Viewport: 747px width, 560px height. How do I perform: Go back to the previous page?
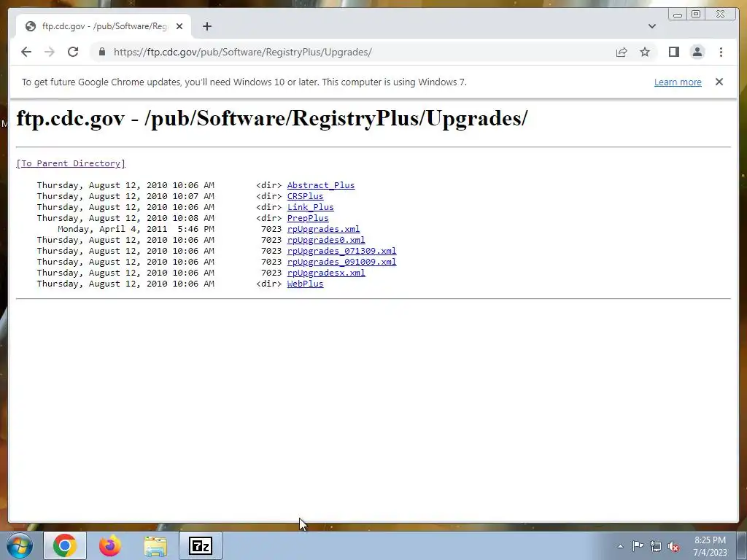coord(26,52)
